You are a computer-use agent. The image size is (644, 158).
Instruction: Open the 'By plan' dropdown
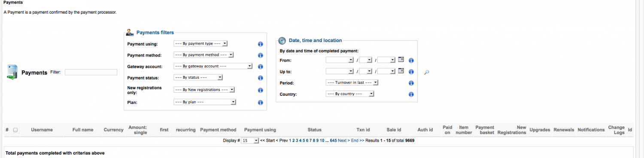205,102
